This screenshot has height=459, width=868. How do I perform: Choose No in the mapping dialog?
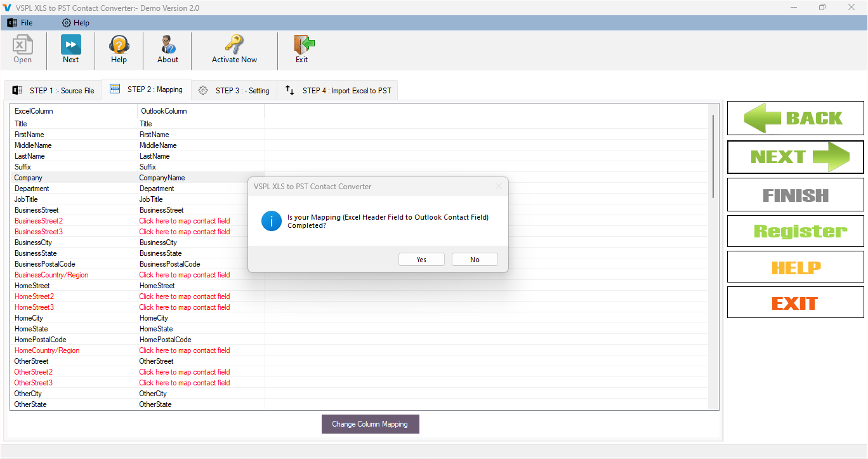[475, 260]
